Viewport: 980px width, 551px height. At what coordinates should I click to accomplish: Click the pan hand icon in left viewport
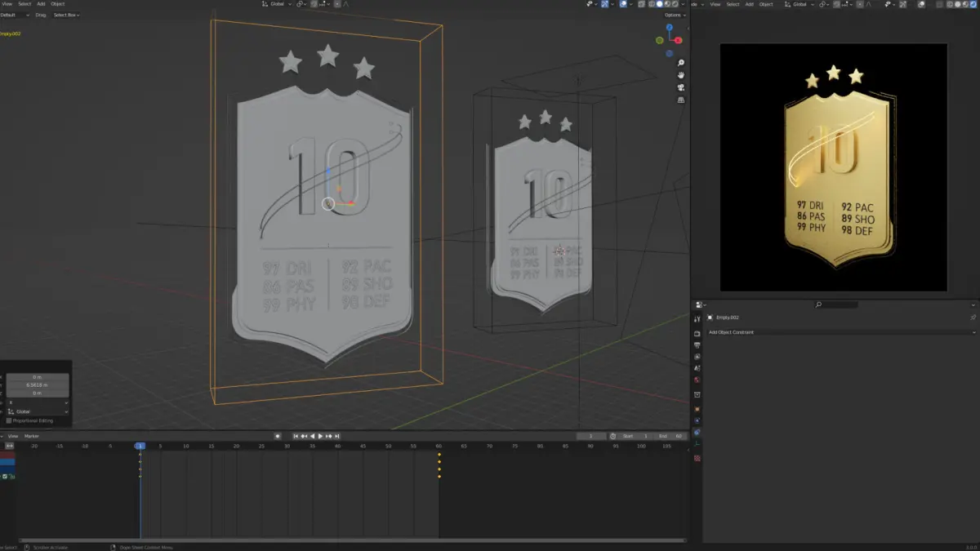[x=680, y=75]
